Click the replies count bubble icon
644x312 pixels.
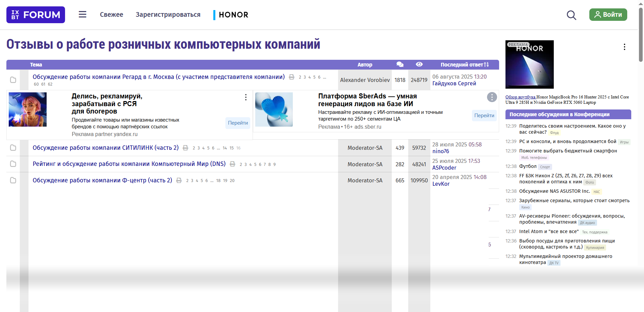click(x=400, y=64)
